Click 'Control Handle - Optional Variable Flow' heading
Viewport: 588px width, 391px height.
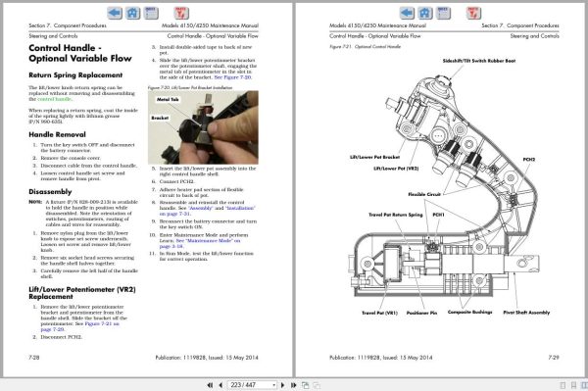pos(80,53)
